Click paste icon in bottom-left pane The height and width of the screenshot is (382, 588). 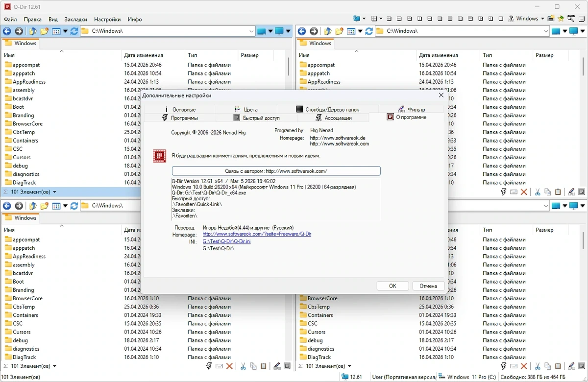(264, 366)
